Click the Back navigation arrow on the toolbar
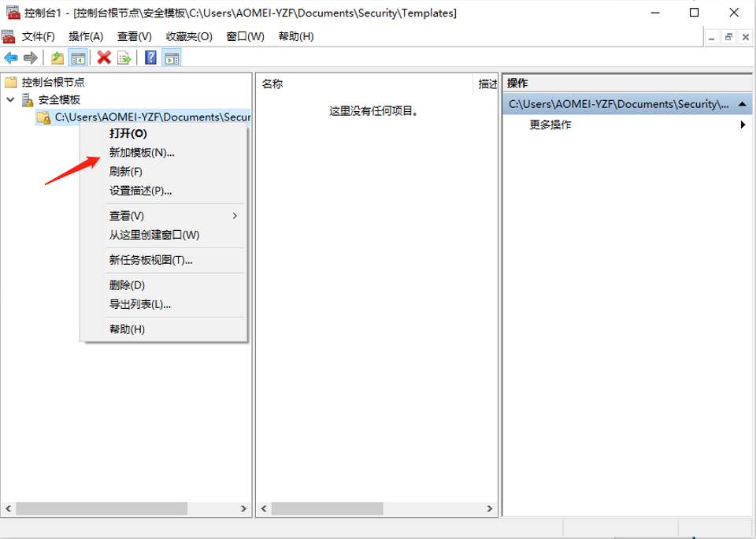The height and width of the screenshot is (539, 756). click(x=10, y=57)
